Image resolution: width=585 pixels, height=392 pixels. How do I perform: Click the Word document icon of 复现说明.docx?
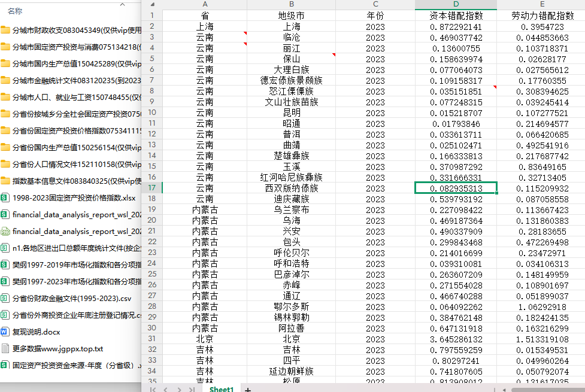pos(5,332)
